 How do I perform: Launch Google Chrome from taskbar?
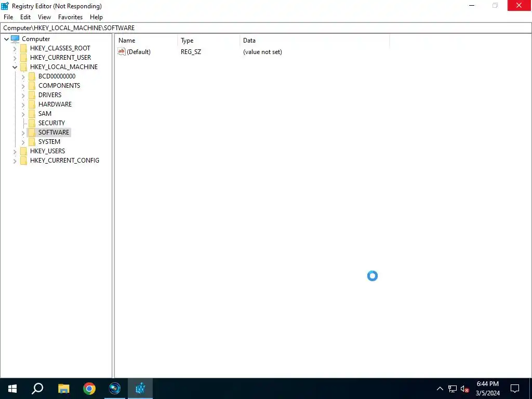(89, 389)
